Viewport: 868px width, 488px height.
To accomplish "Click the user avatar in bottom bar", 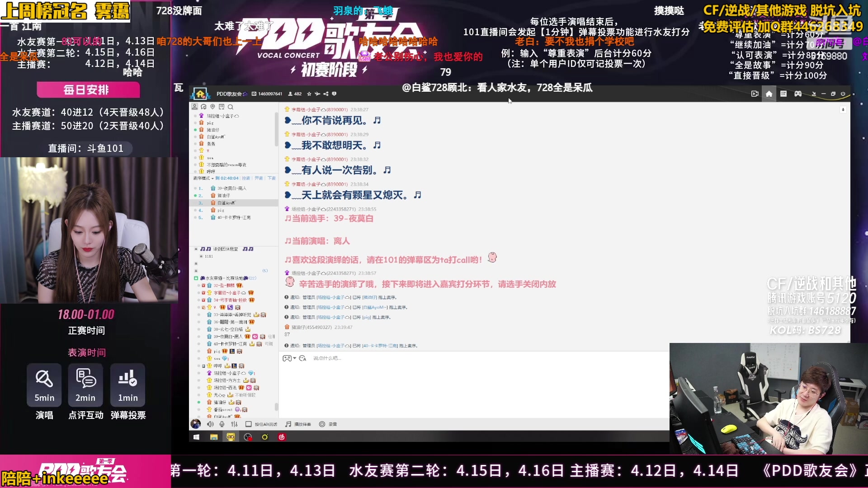I will (196, 424).
